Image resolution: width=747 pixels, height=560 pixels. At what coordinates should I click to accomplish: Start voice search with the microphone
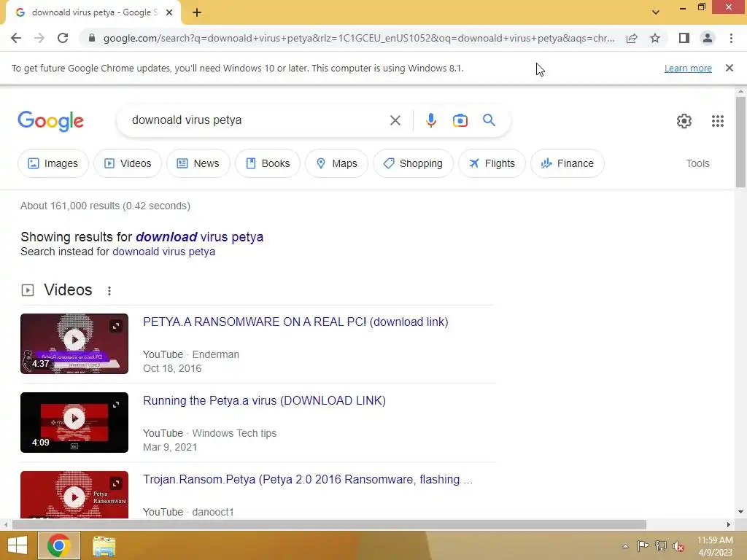pyautogui.click(x=430, y=120)
